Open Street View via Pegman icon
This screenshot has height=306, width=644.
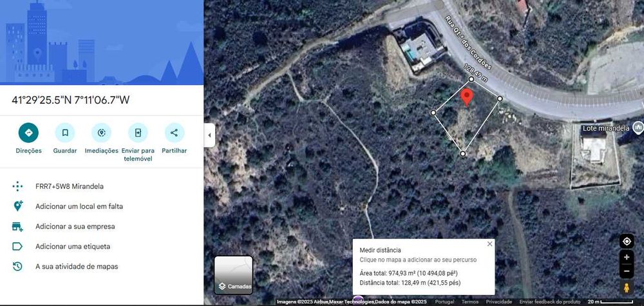click(627, 287)
